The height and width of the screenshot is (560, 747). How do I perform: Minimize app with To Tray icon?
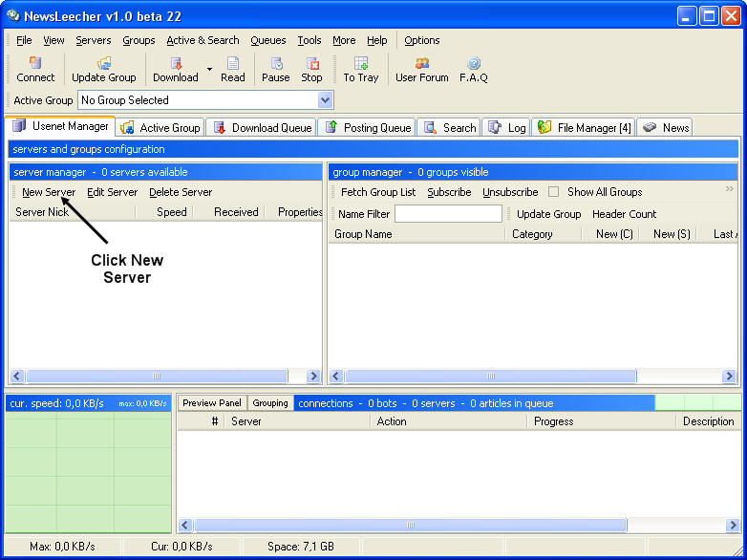click(x=361, y=63)
